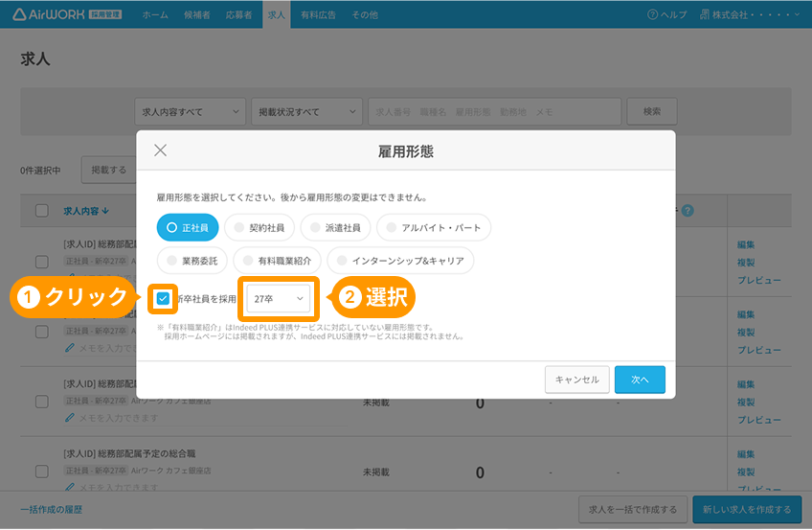
Task: Click 検索 search button
Action: click(x=652, y=111)
